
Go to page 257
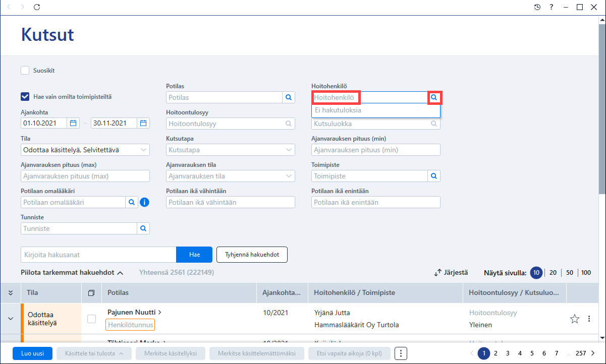click(x=581, y=353)
